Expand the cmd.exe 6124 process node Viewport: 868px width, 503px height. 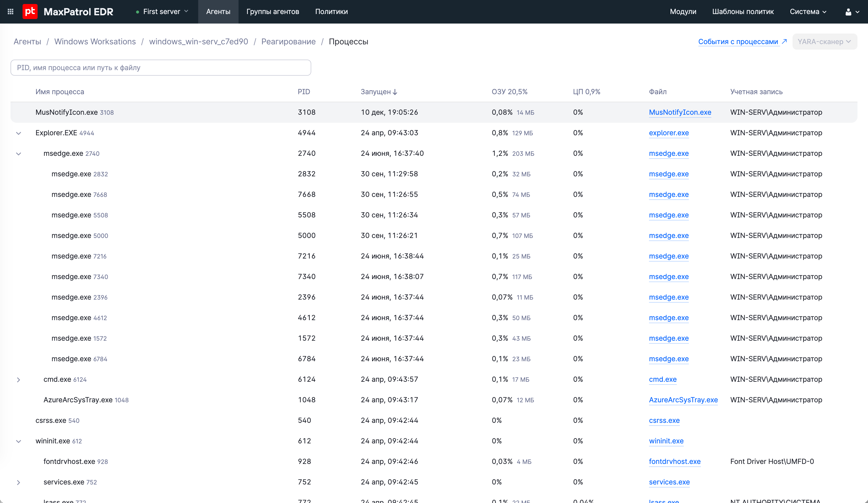19,380
